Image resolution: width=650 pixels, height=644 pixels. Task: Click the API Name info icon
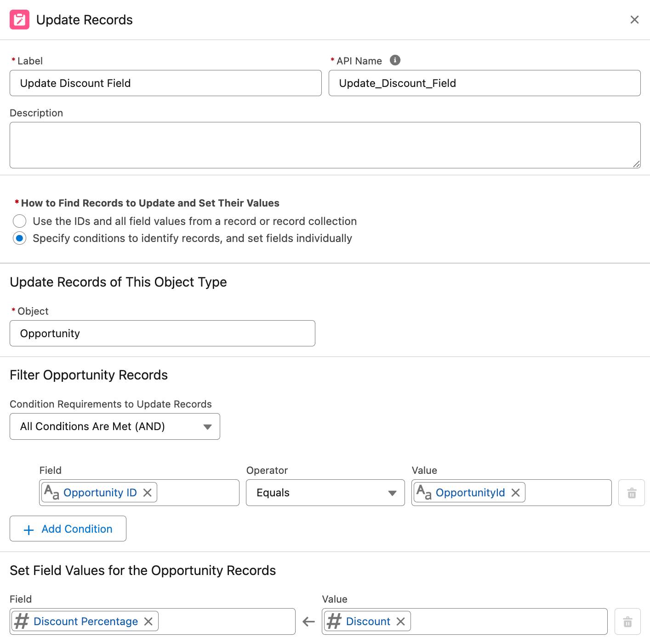click(x=395, y=60)
